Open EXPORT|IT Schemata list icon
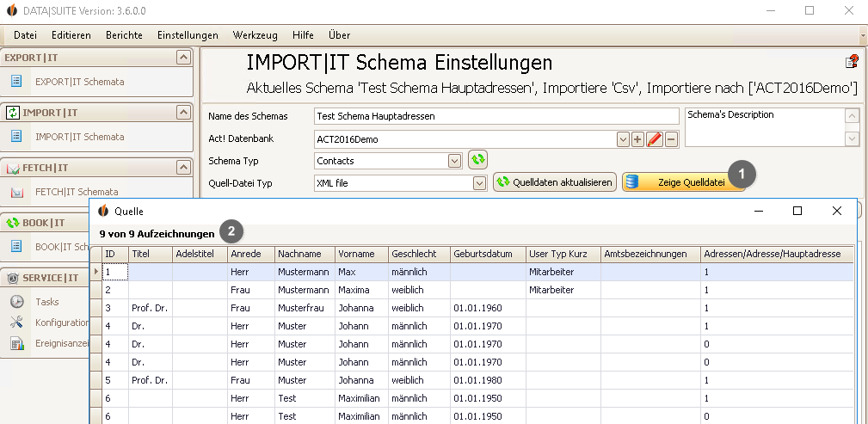The width and height of the screenshot is (868, 424). click(16, 82)
